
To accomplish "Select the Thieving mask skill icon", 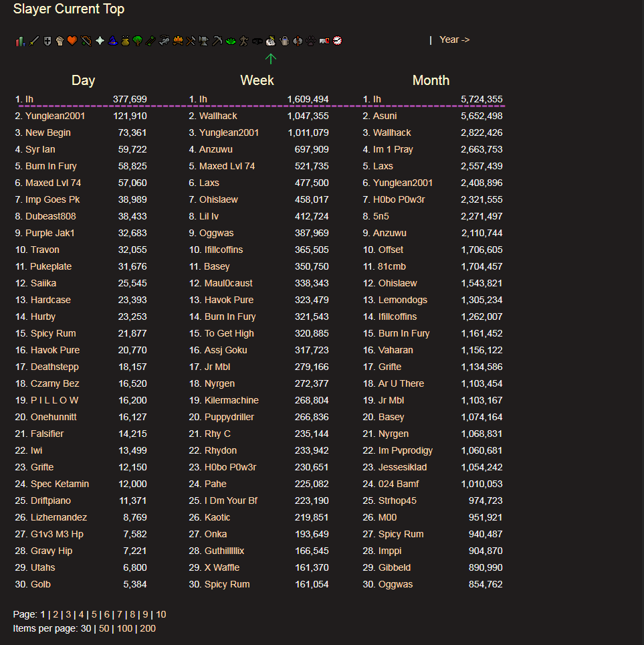I will tap(255, 40).
